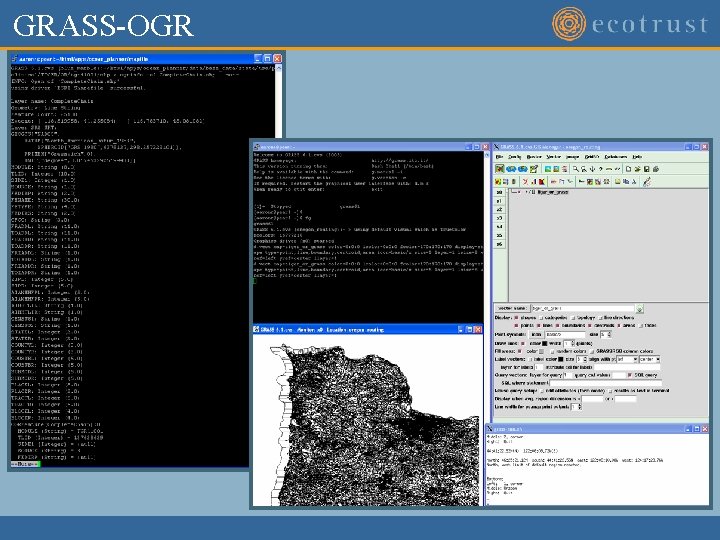The height and width of the screenshot is (540, 720).
Task: Click the Digitize pencil icon on second toolbar row
Action: pos(647,181)
